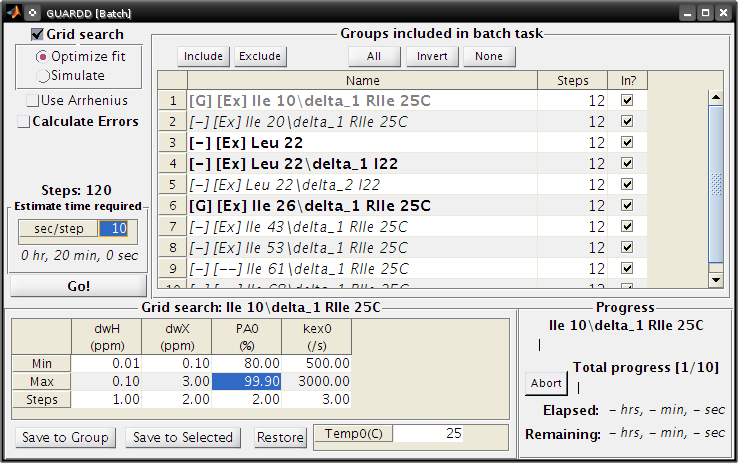Viewport: 738px width, 463px height.
Task: Click the sec/step label button
Action: (58, 229)
